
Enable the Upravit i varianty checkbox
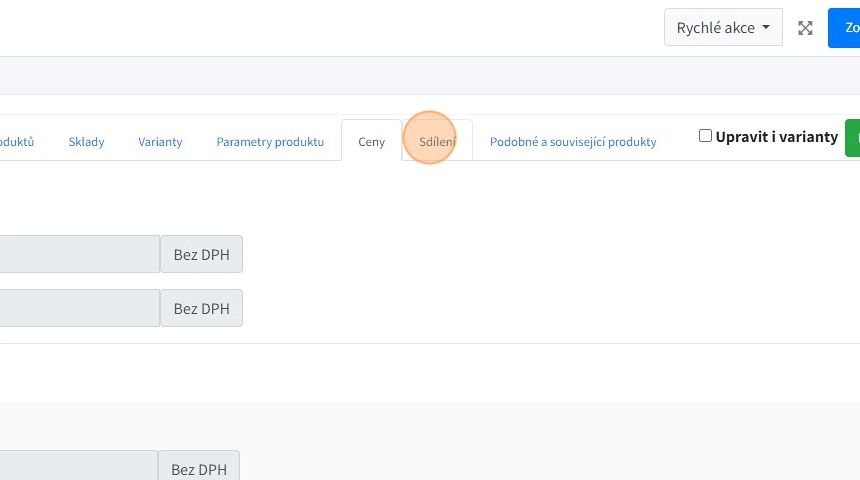click(x=705, y=136)
